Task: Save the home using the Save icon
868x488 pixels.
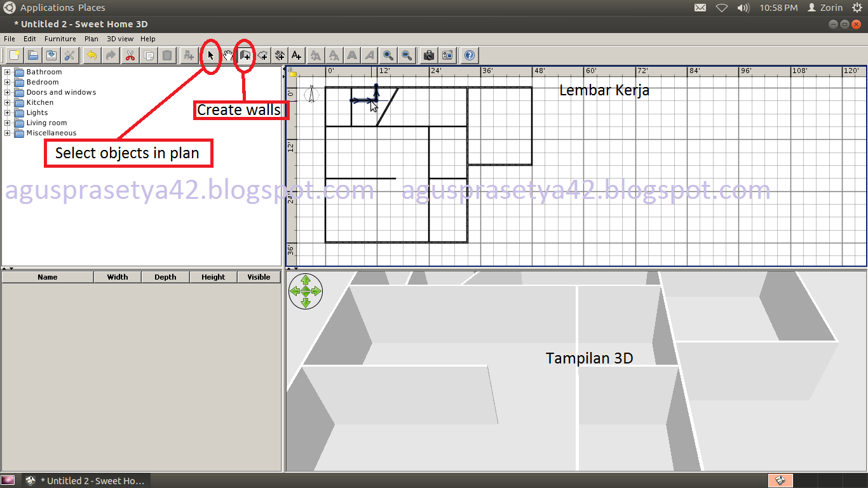Action: pyautogui.click(x=51, y=56)
